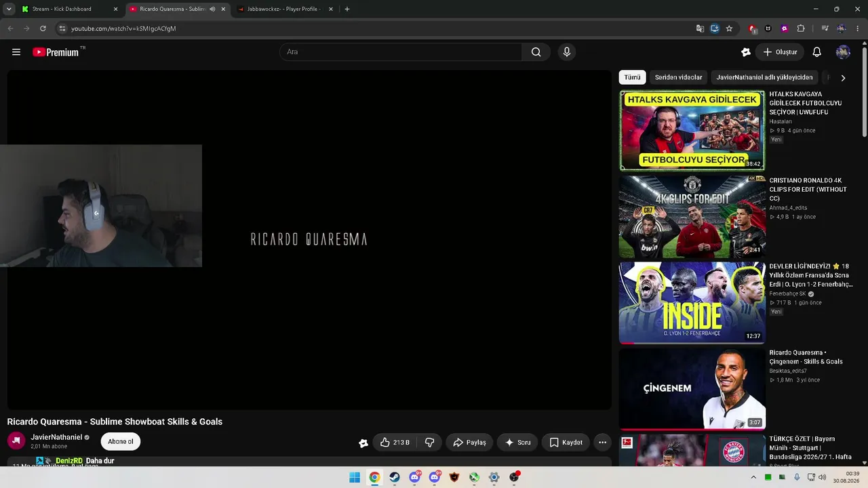Open the ÇİNGENEM Quaresma video thumbnail
Image resolution: width=868 pixels, height=488 pixels.
click(x=692, y=389)
